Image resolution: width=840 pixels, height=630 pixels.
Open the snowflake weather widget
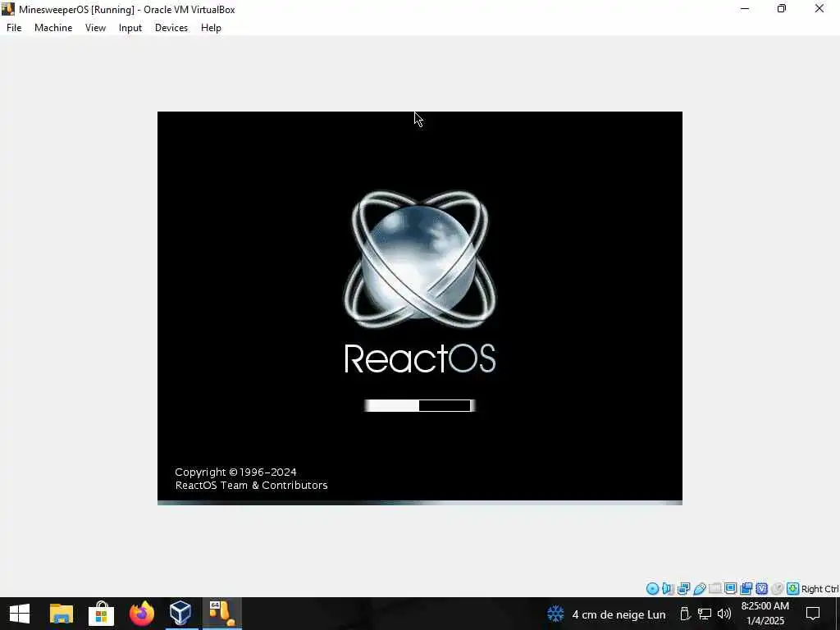click(x=555, y=614)
